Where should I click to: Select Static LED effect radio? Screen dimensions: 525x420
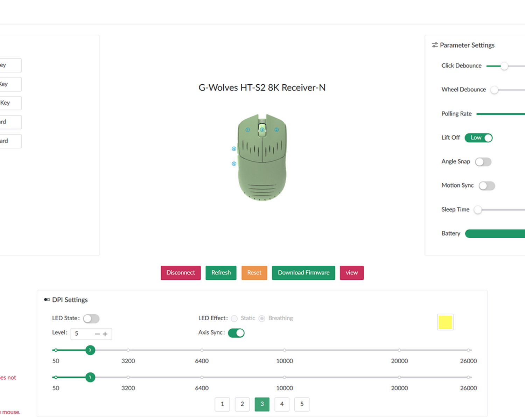coord(234,318)
